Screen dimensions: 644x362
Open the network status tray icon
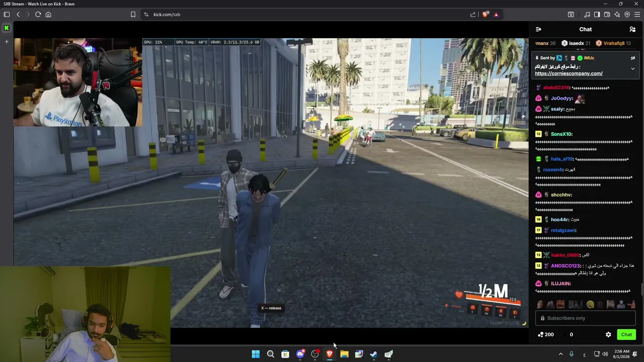point(597,354)
